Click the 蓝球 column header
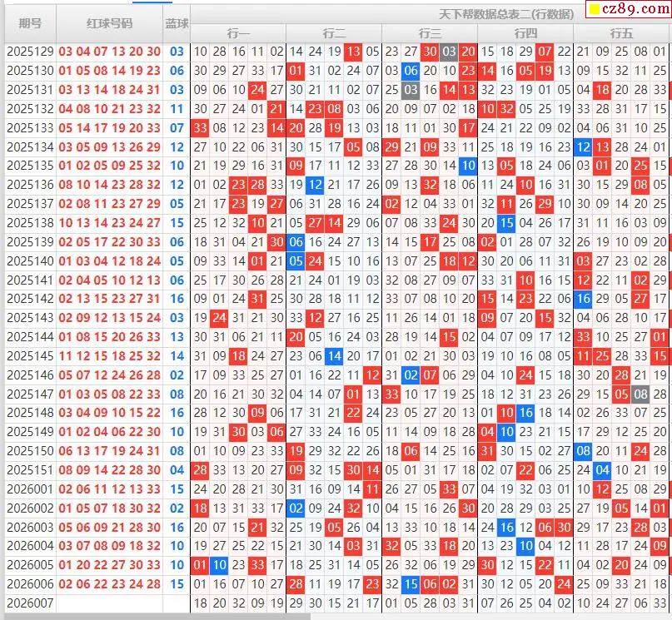Screen dimensions: 672x620 click(x=177, y=23)
